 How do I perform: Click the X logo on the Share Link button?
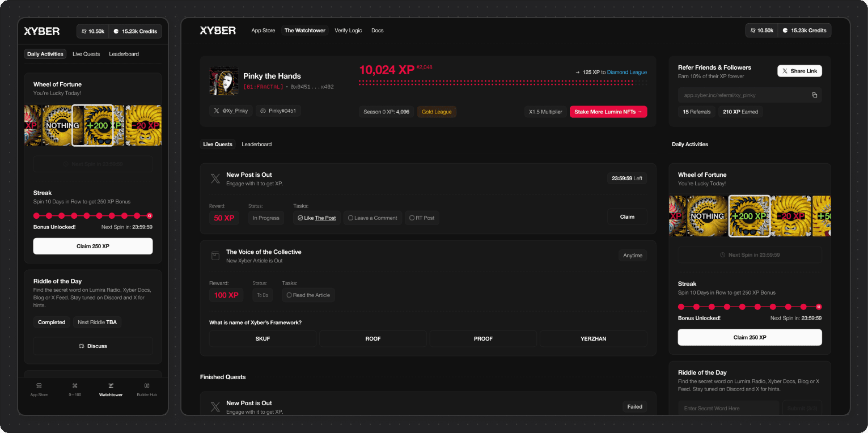pyautogui.click(x=785, y=71)
